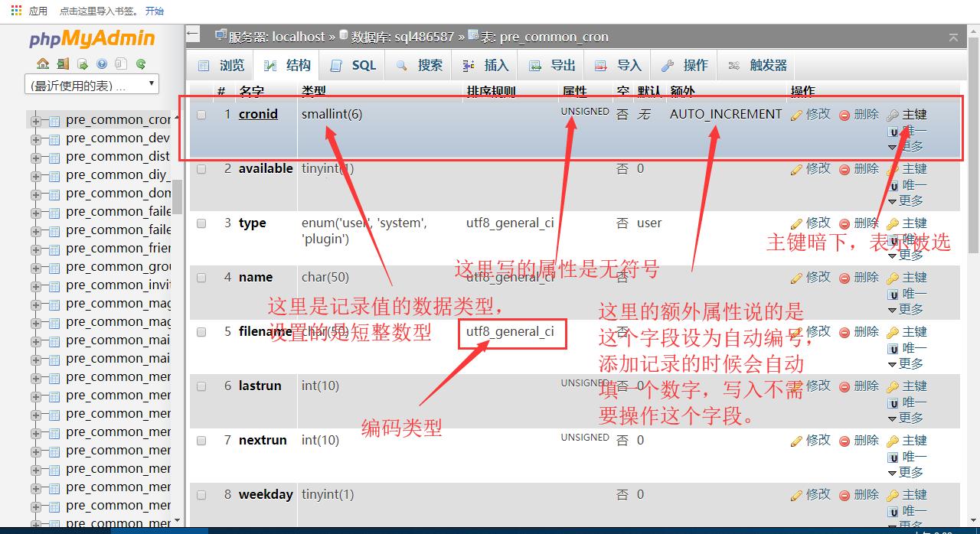The width and height of the screenshot is (980, 534).
Task: Tick checkbox for nextrun column
Action: click(x=201, y=441)
